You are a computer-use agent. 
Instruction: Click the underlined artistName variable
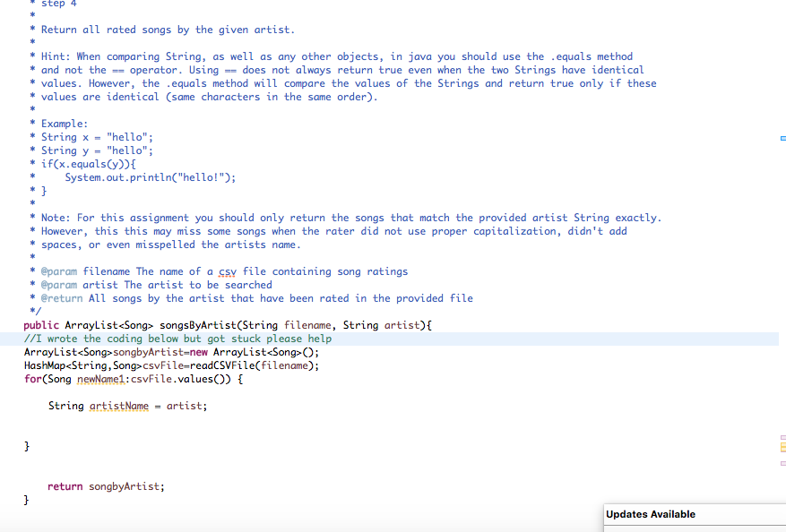tap(119, 406)
